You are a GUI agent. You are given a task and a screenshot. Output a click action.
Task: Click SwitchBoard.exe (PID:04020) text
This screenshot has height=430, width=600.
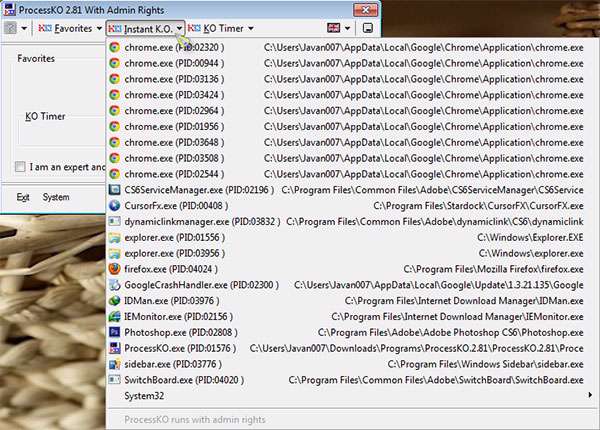(x=184, y=380)
